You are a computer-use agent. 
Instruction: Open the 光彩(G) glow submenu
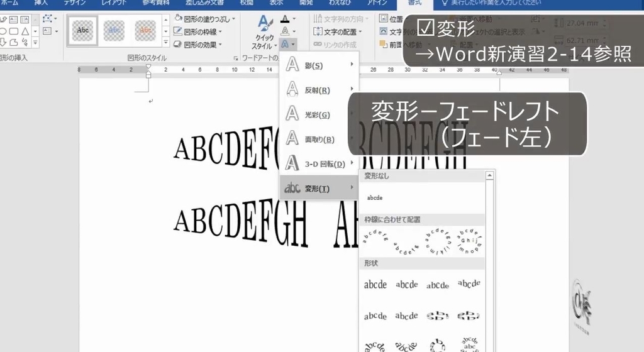tap(319, 114)
